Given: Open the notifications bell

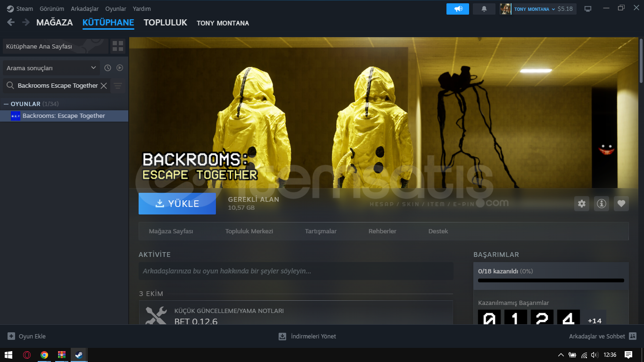Looking at the screenshot, I should (x=484, y=9).
